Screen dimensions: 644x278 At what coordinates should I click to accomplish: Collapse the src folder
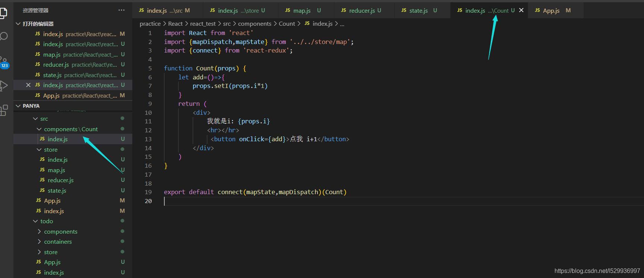coord(35,119)
